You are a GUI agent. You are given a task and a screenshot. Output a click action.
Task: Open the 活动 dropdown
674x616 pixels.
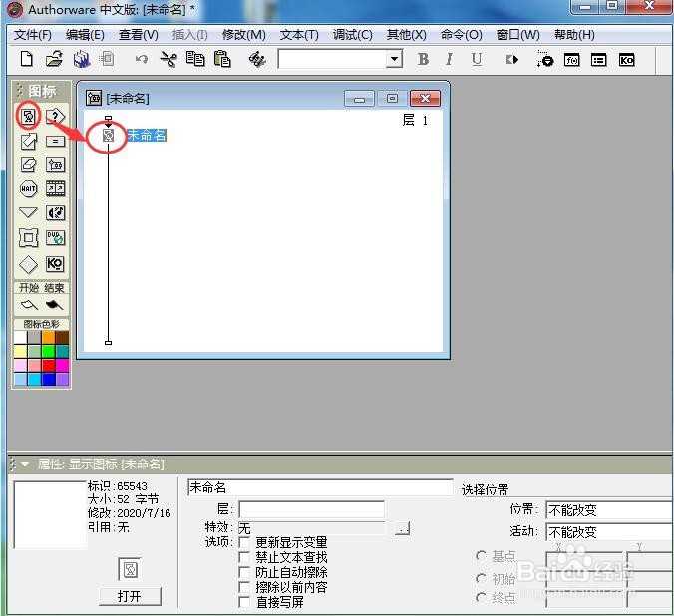[609, 532]
